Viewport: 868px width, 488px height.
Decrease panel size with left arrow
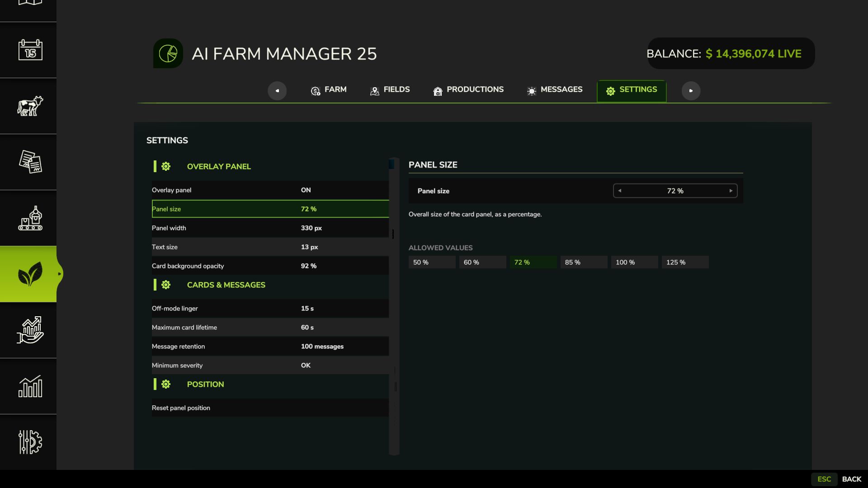click(620, 191)
